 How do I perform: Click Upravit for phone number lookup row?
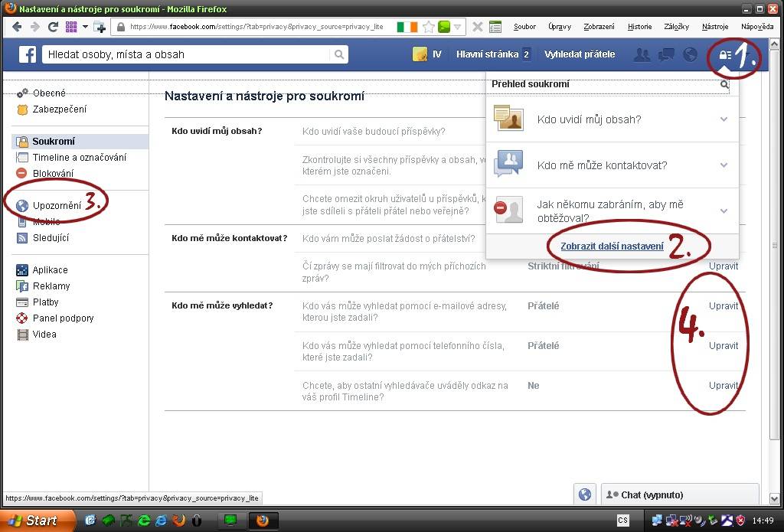pos(723,345)
